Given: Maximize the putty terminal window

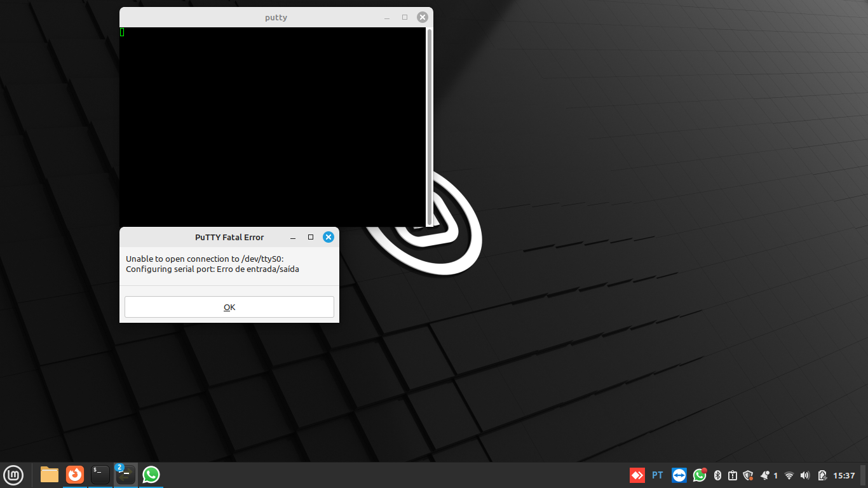Looking at the screenshot, I should (405, 17).
